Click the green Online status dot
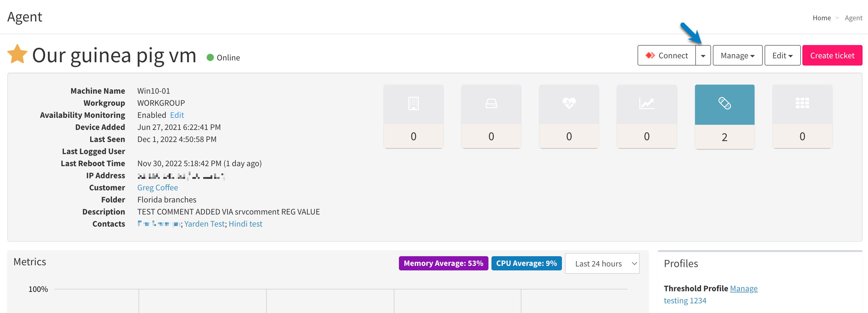Screen dimensions: 868x313 tap(210, 57)
